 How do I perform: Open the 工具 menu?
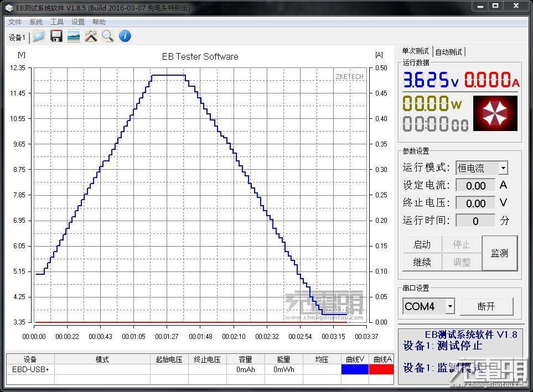(56, 22)
